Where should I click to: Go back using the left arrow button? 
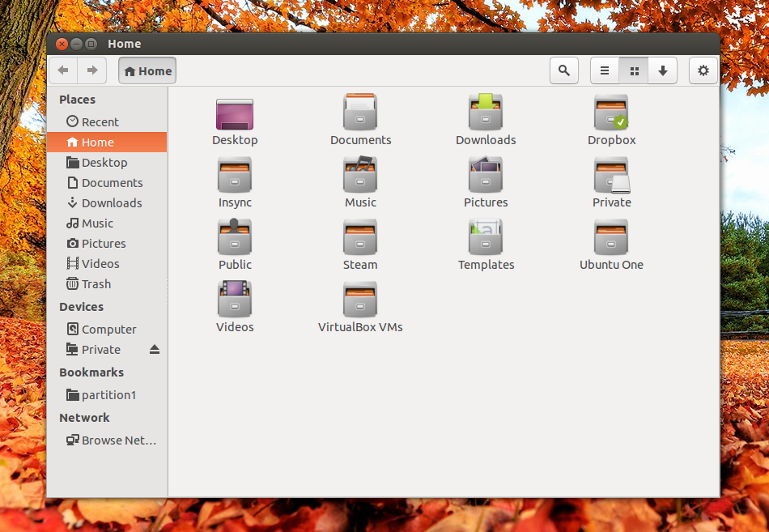(x=63, y=70)
